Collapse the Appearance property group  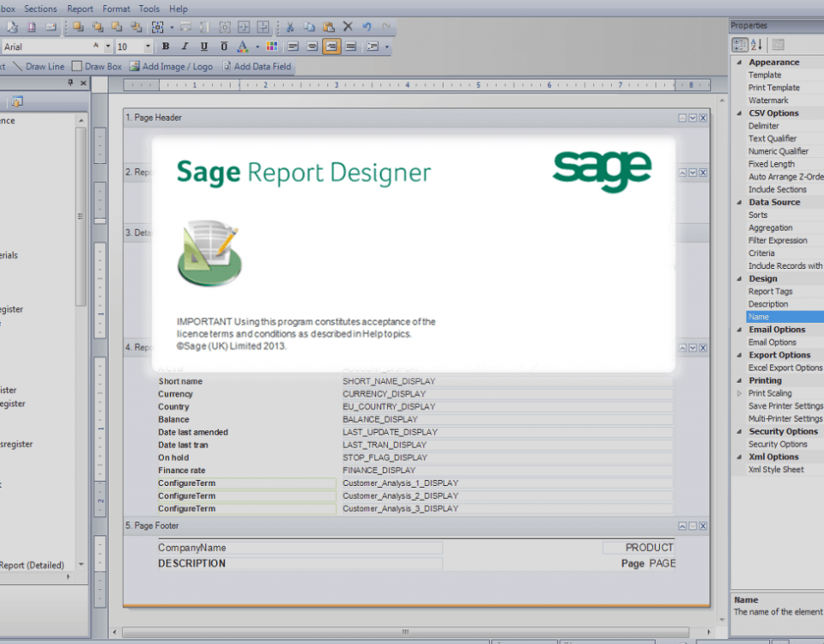[739, 62]
